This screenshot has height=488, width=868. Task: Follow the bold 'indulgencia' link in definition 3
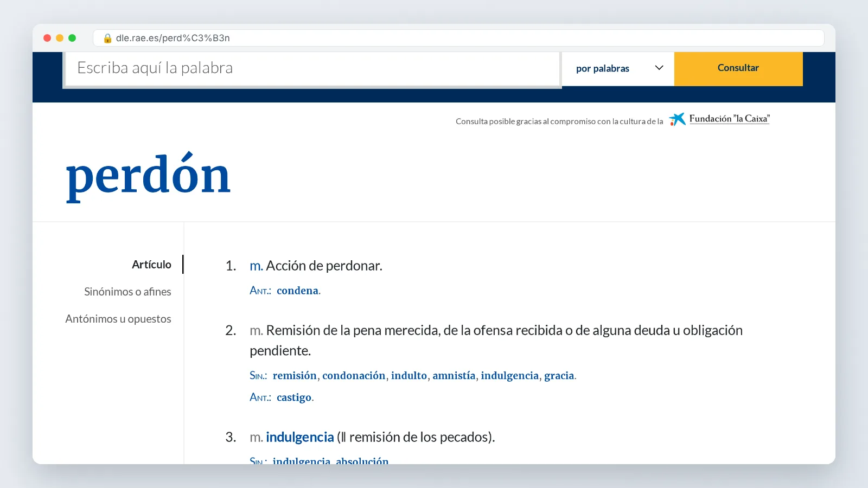point(300,437)
